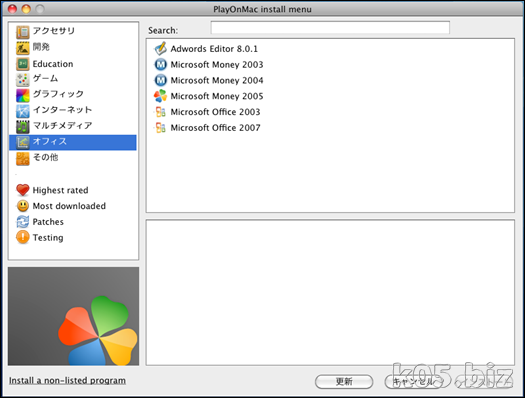The height and width of the screenshot is (398, 525).
Task: Click the Microsoft Office 2003 icon
Action: pyautogui.click(x=160, y=112)
